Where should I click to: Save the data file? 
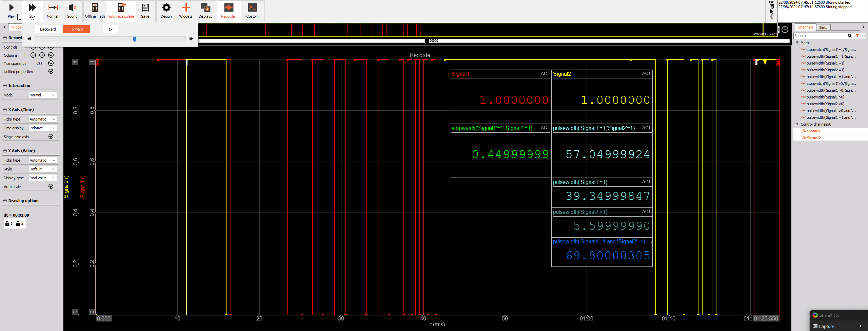tap(145, 11)
